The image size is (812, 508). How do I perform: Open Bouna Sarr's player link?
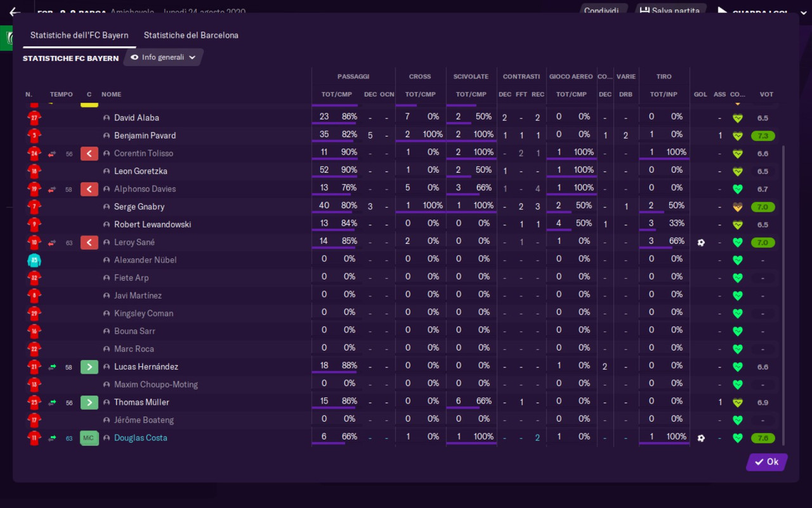click(x=134, y=331)
